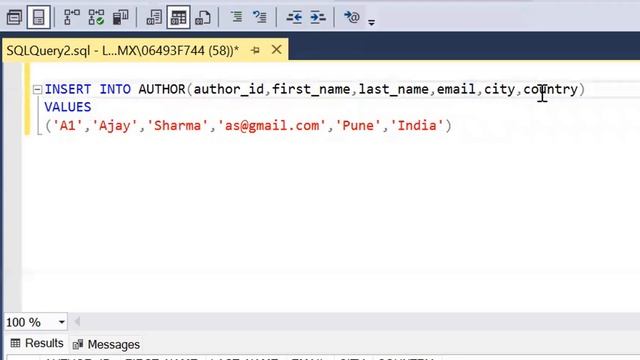Toggle Include Live Query Statistics
640x360 pixels.
pos(96,18)
